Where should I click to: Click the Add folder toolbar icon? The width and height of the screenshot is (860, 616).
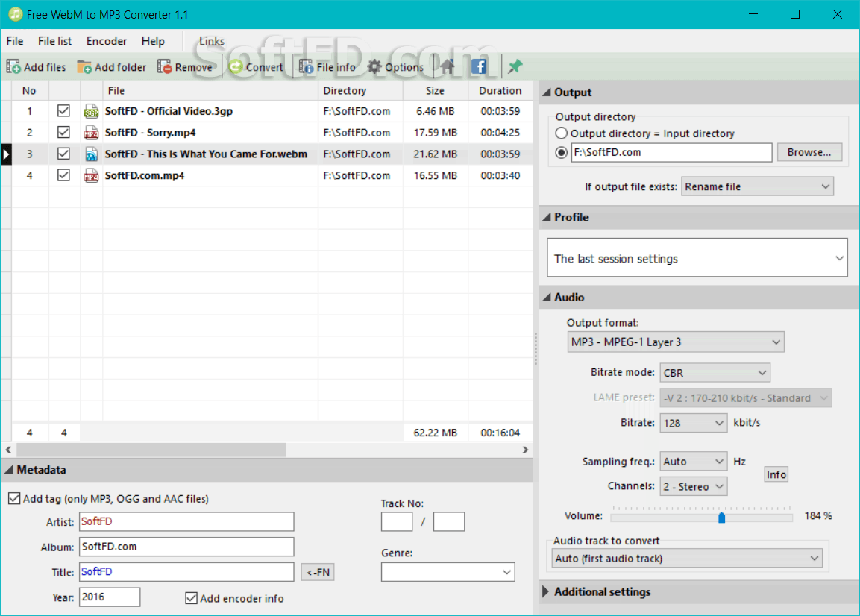pyautogui.click(x=84, y=67)
